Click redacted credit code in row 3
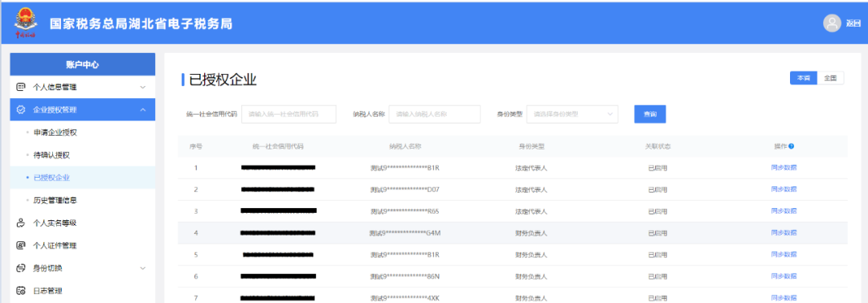868x303 pixels. point(278,211)
